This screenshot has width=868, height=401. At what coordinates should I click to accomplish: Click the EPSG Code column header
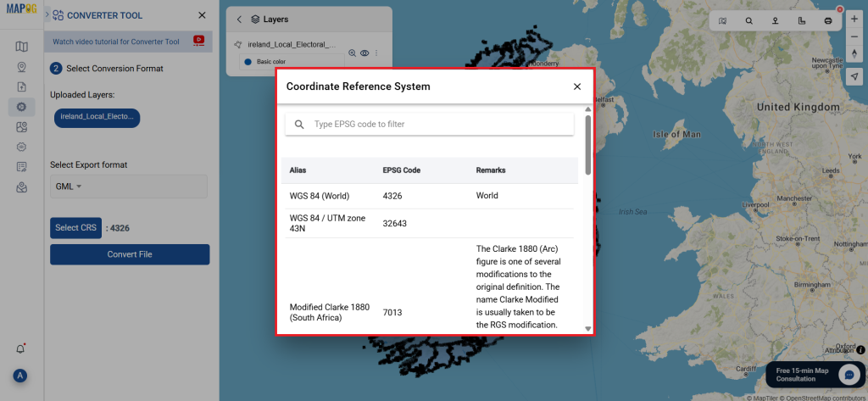click(x=401, y=170)
